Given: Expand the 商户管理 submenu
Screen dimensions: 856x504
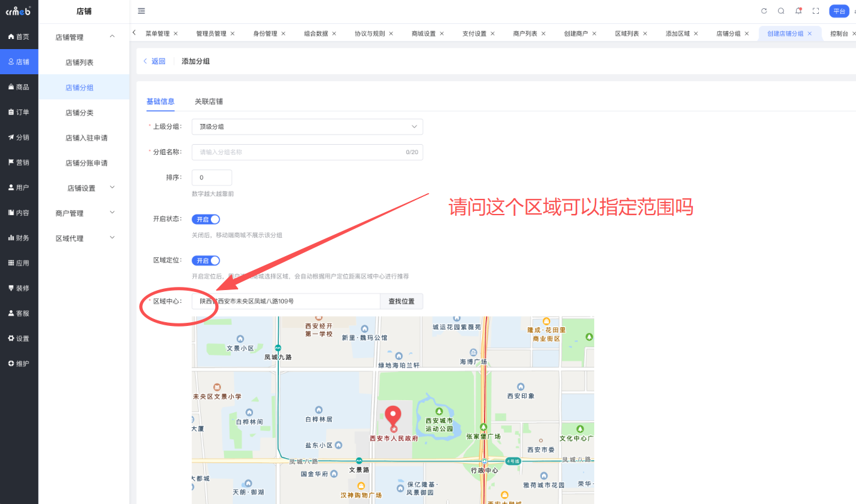Looking at the screenshot, I should coord(84,213).
